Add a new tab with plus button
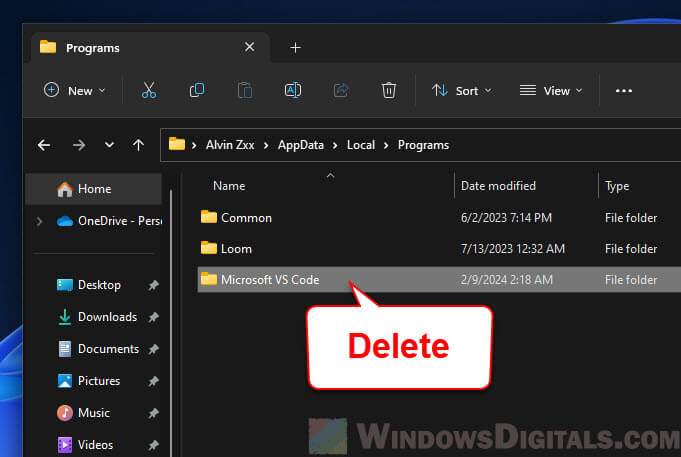 (x=295, y=47)
